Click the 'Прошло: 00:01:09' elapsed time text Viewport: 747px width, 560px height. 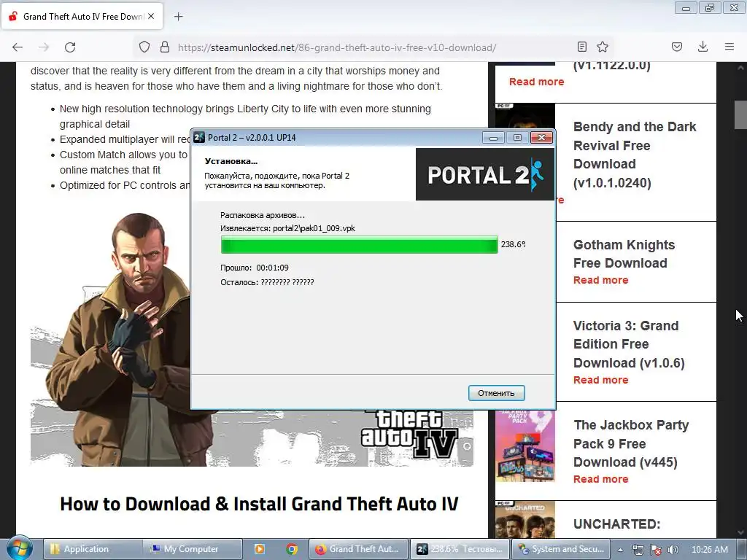tap(255, 268)
